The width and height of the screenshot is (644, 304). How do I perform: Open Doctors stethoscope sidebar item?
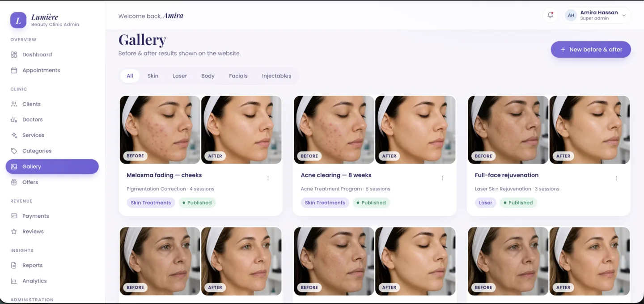(52, 119)
